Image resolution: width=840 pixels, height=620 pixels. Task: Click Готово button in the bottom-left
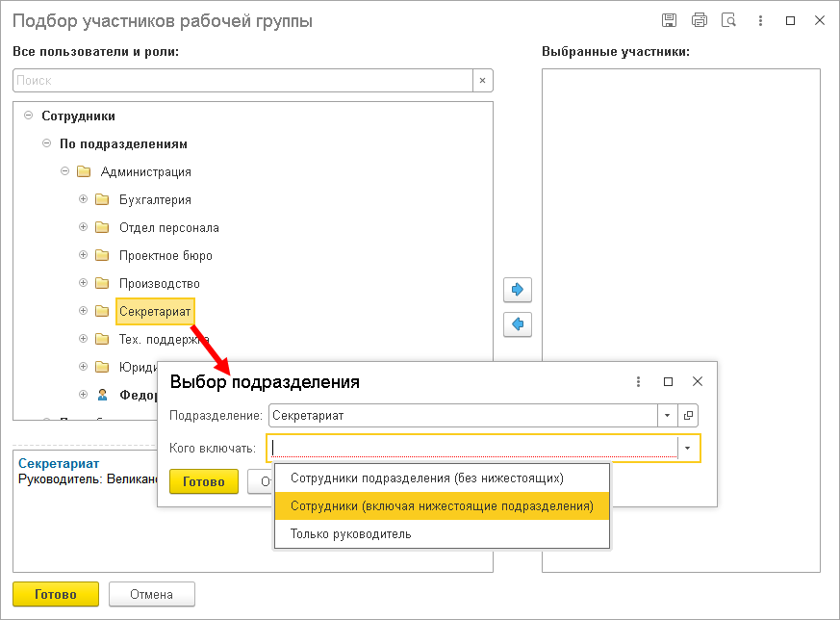pos(56,594)
